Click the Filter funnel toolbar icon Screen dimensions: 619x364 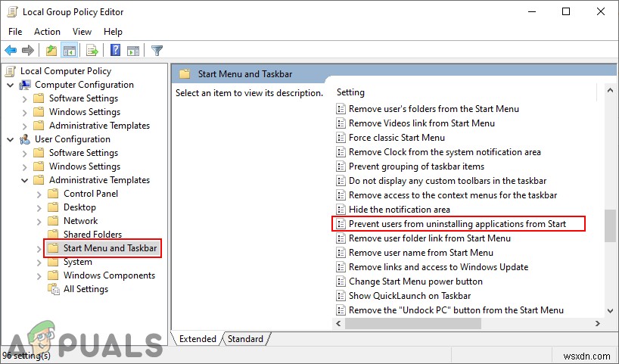[157, 50]
